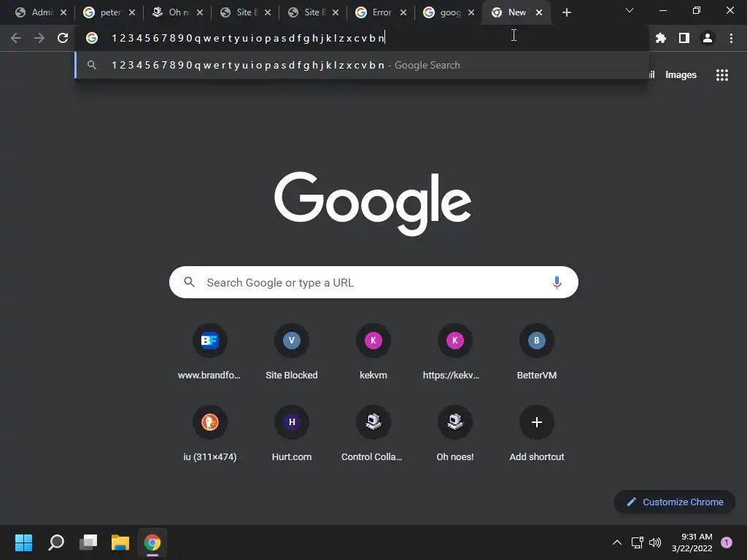This screenshot has width=747, height=560.
Task: Open Customize Chrome
Action: tap(675, 502)
